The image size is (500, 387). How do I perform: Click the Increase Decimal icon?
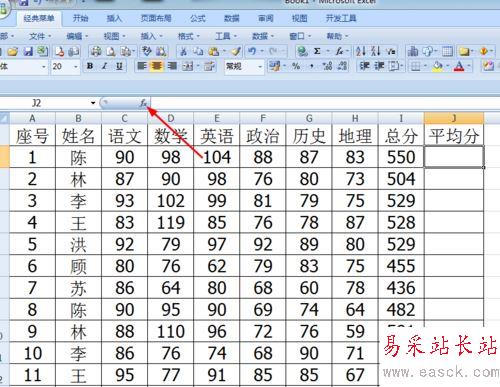click(327, 66)
